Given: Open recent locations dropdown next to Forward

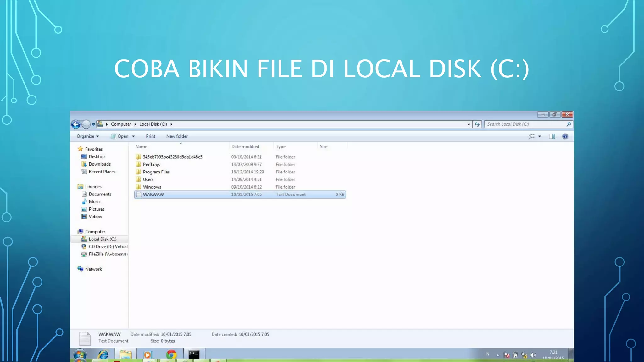Looking at the screenshot, I should point(93,124).
